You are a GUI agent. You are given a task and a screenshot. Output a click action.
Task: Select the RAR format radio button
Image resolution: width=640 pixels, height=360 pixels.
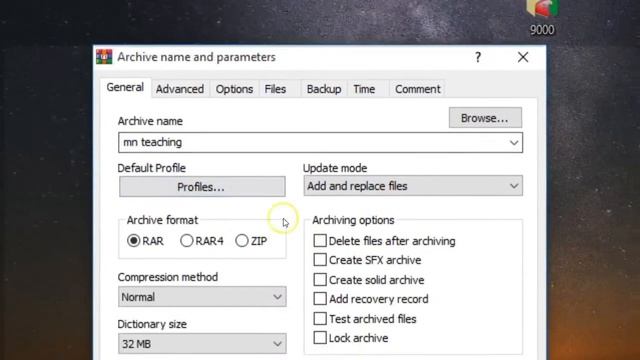click(x=133, y=241)
